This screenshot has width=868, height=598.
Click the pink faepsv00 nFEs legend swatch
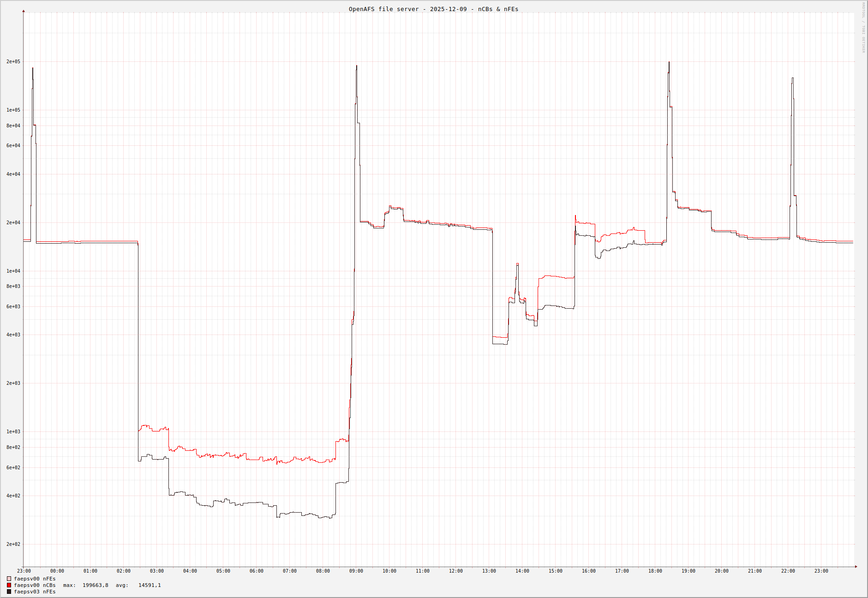(x=9, y=579)
